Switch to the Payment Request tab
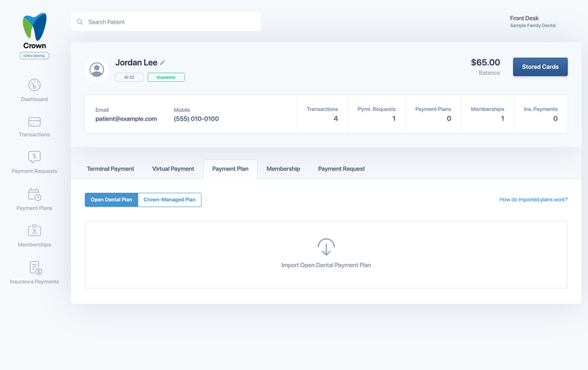This screenshot has width=588, height=370. click(x=341, y=169)
